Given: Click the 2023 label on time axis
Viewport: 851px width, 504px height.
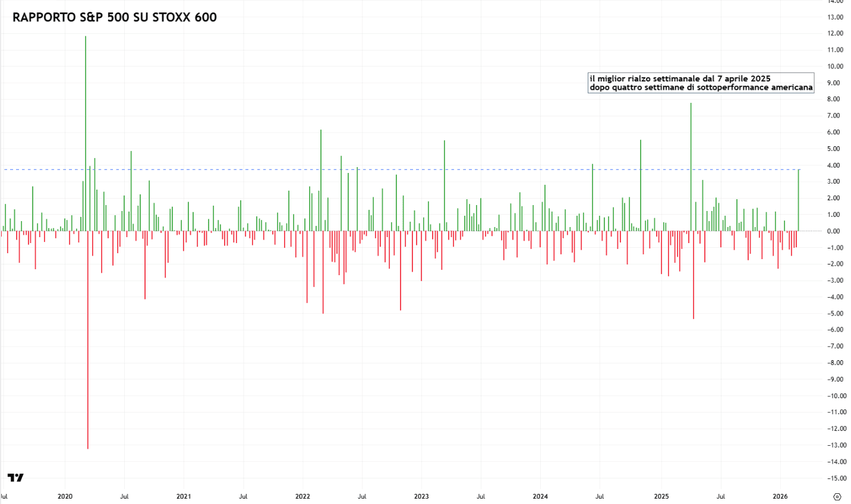Looking at the screenshot, I should pos(421,496).
